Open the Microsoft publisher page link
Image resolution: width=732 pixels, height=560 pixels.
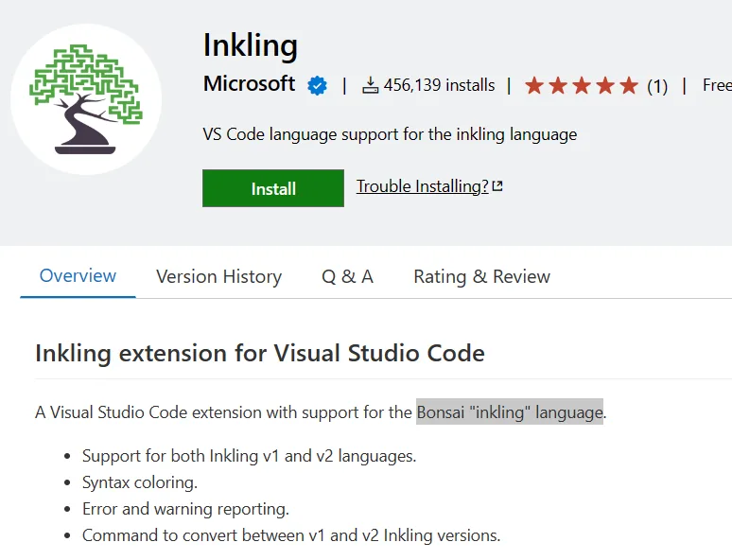pyautogui.click(x=249, y=84)
